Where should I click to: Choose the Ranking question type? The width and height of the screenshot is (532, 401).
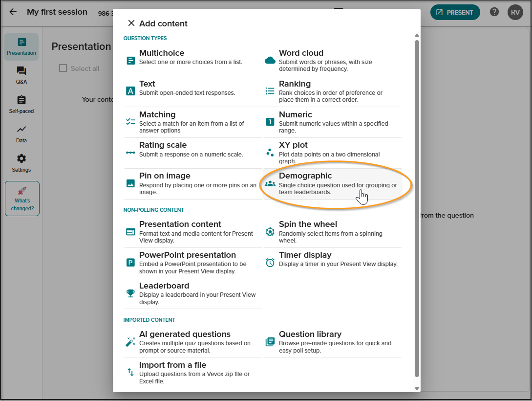click(x=333, y=91)
